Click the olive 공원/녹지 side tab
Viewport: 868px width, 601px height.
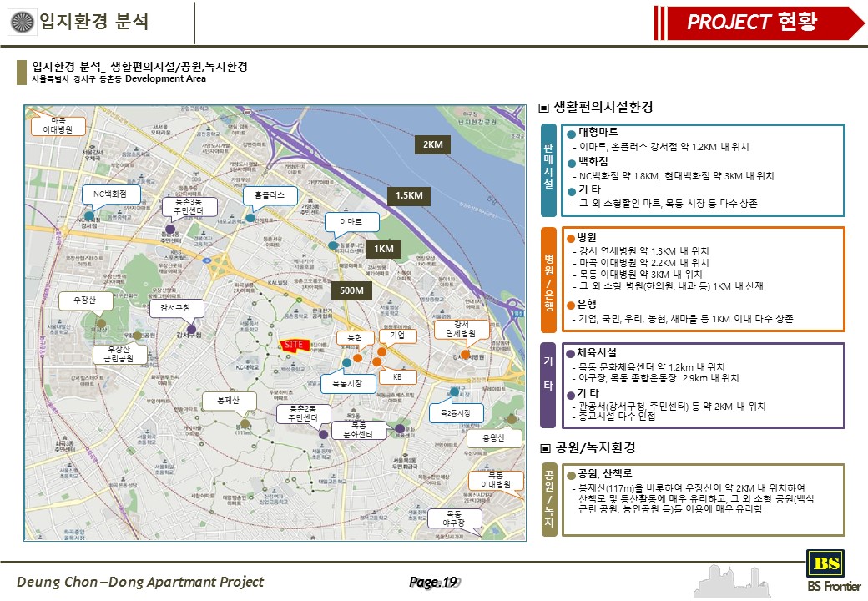(548, 500)
